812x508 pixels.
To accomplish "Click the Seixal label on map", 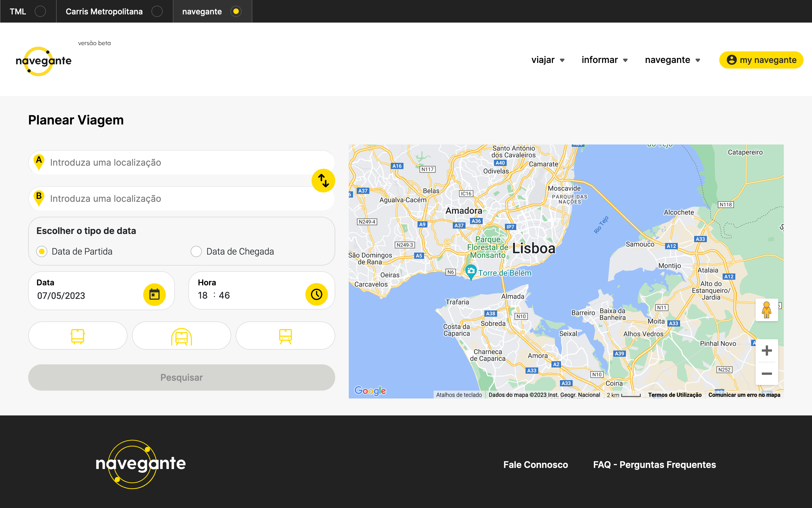I will (x=568, y=334).
